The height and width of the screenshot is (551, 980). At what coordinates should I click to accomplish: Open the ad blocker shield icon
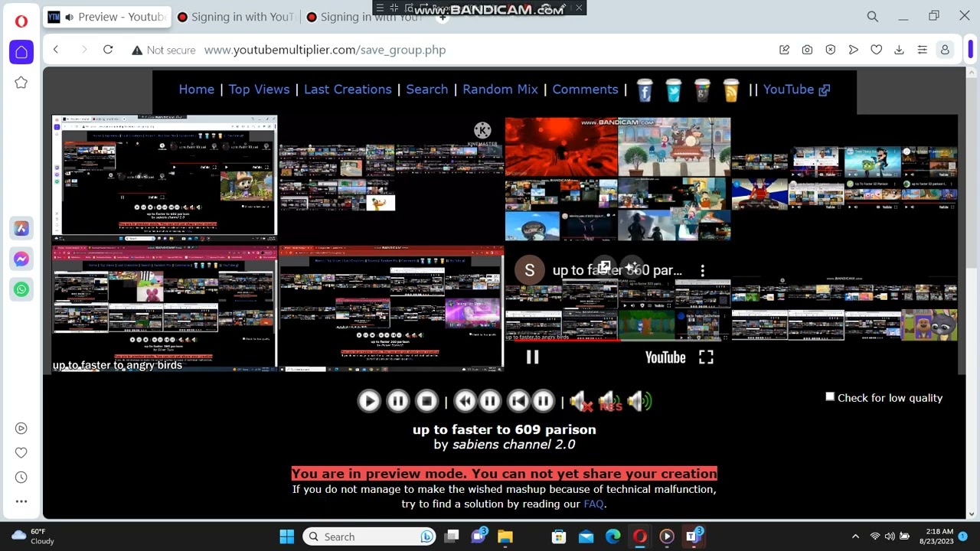coord(830,50)
